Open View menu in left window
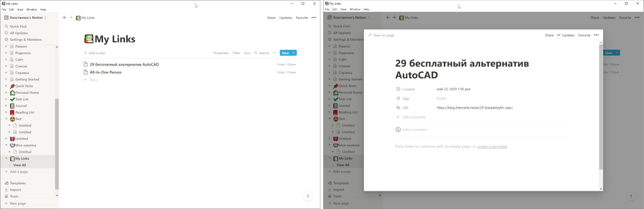This screenshot has height=209, width=644. tap(20, 10)
